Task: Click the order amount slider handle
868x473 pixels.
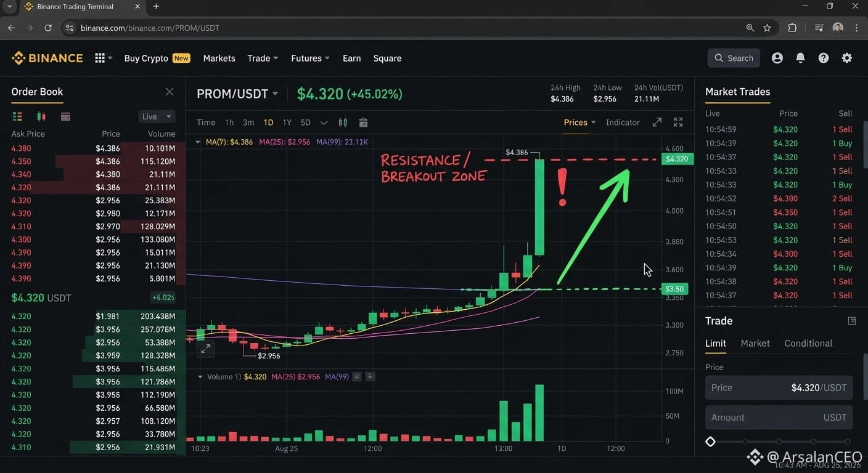Action: pos(710,442)
